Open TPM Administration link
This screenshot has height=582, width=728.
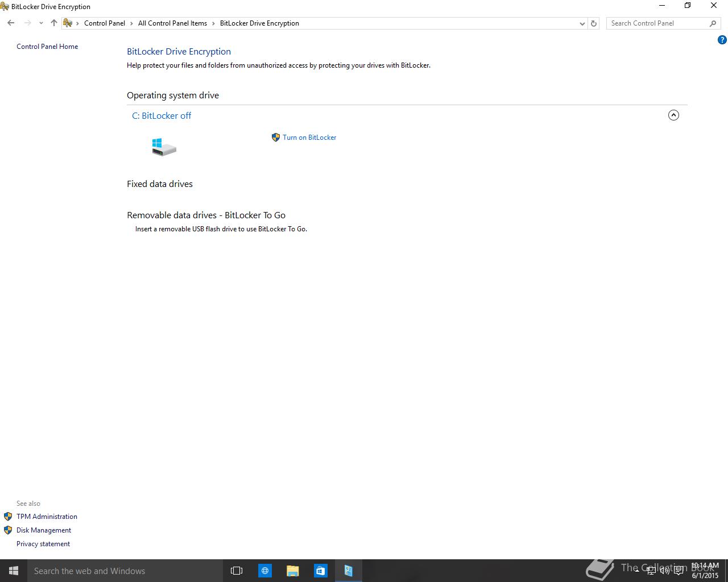(47, 517)
